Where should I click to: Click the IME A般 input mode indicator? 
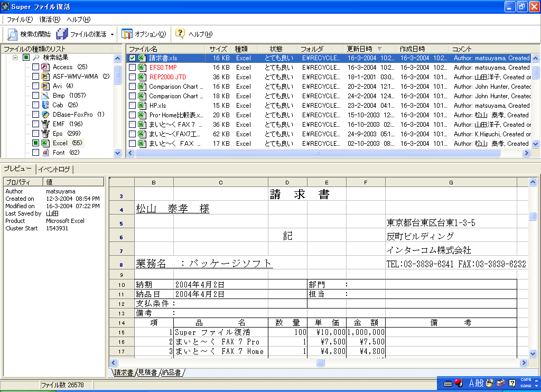(x=476, y=383)
